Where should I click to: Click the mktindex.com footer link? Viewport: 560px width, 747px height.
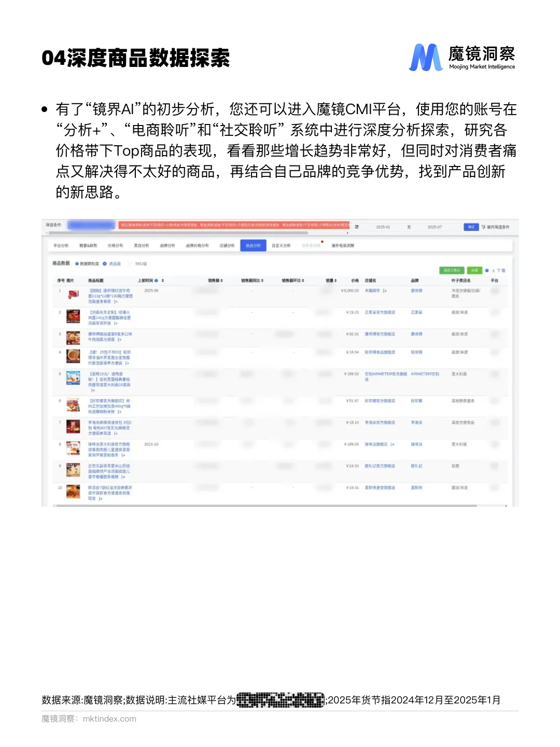109,719
